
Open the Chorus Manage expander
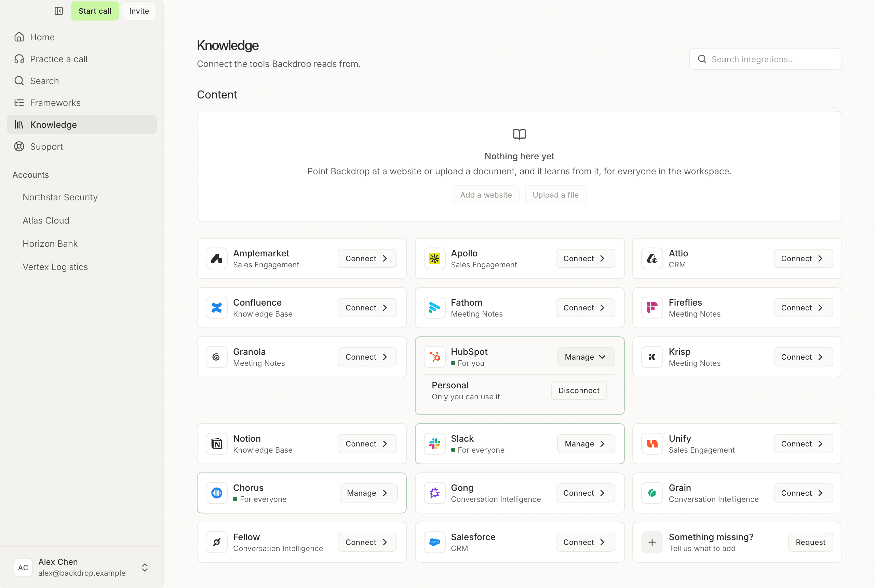(x=368, y=493)
